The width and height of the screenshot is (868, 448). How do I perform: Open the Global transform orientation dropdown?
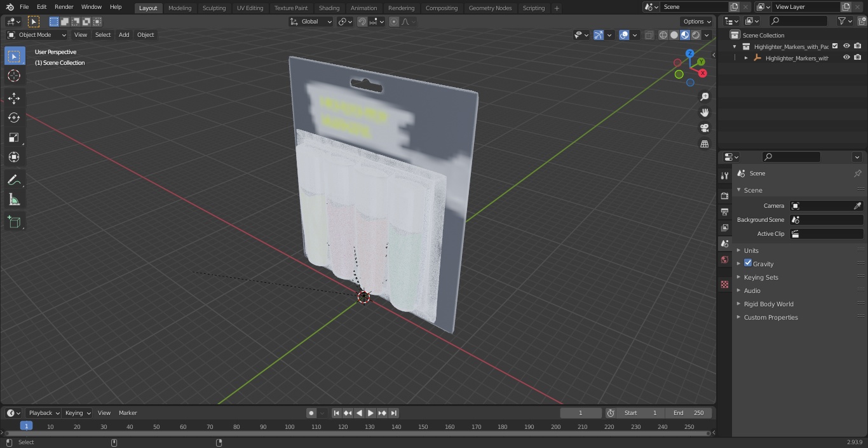311,22
